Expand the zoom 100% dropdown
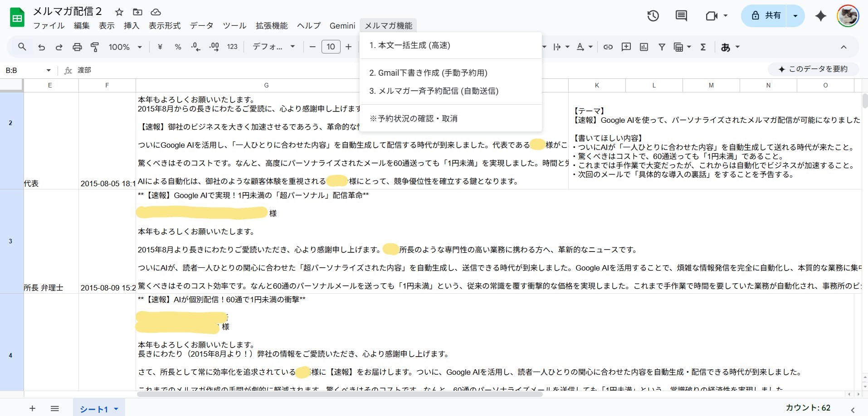The width and height of the screenshot is (868, 416). click(125, 47)
